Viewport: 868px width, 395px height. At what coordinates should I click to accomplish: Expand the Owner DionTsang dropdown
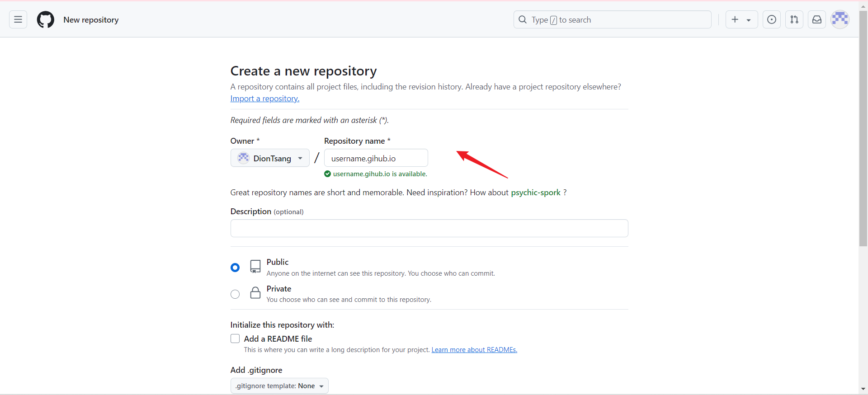pyautogui.click(x=270, y=158)
